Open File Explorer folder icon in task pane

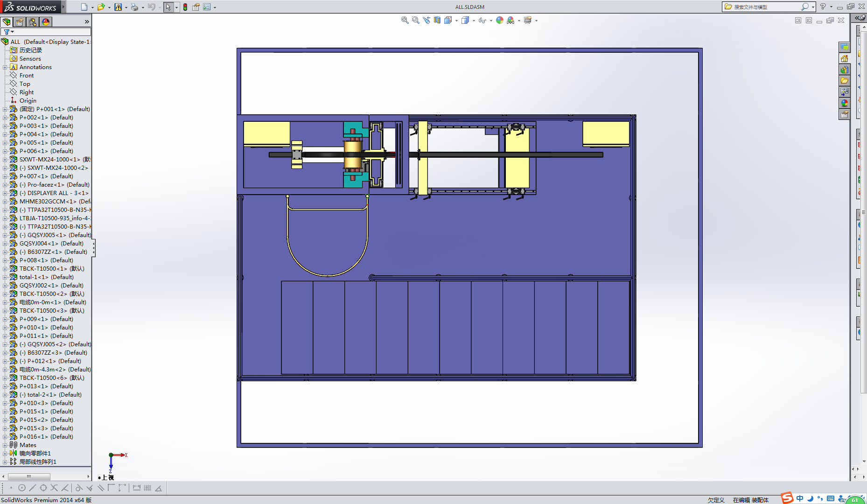click(844, 81)
